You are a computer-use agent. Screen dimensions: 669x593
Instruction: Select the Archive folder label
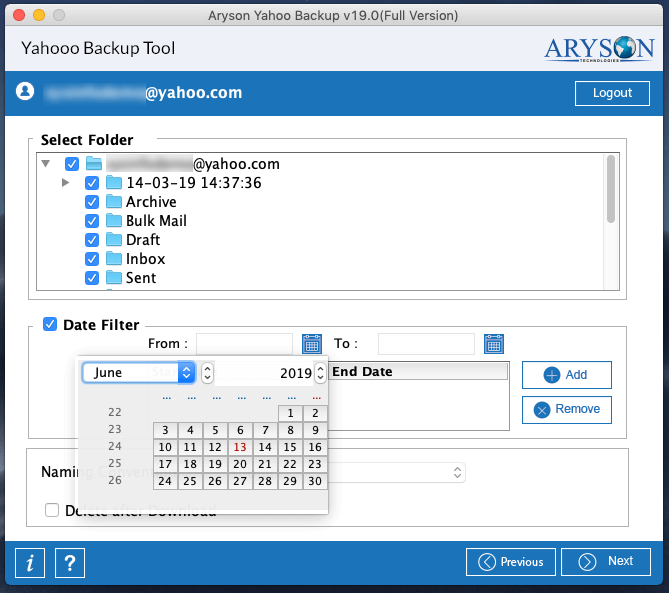tap(151, 202)
